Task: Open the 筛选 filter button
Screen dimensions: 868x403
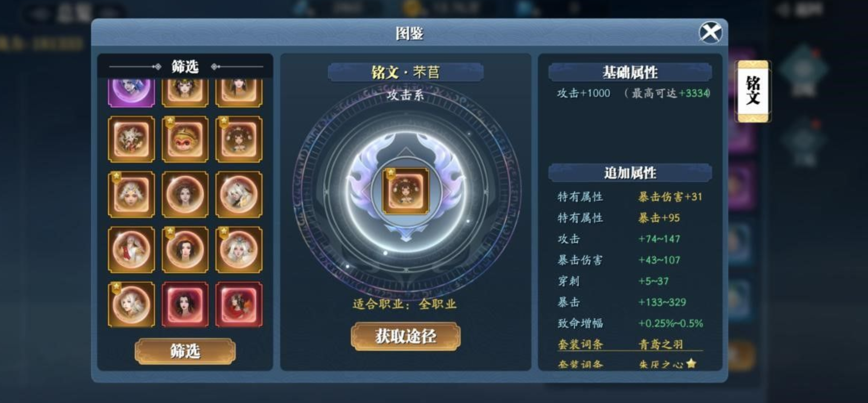Action: 185,351
